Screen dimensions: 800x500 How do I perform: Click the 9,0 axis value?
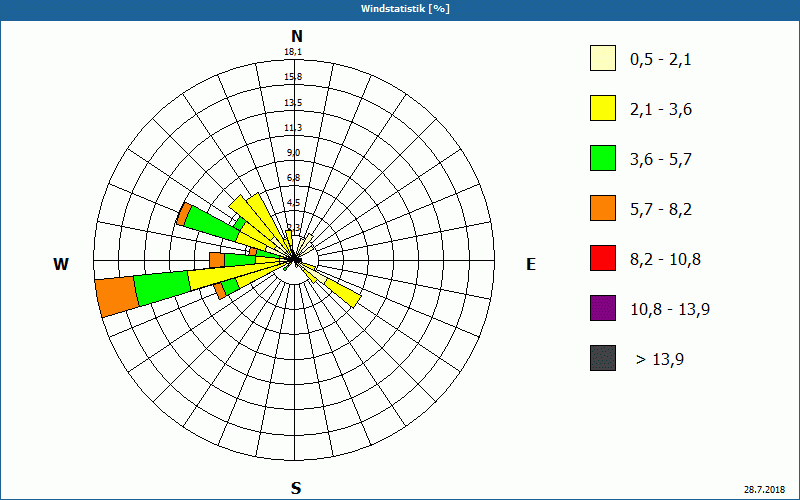(x=293, y=153)
